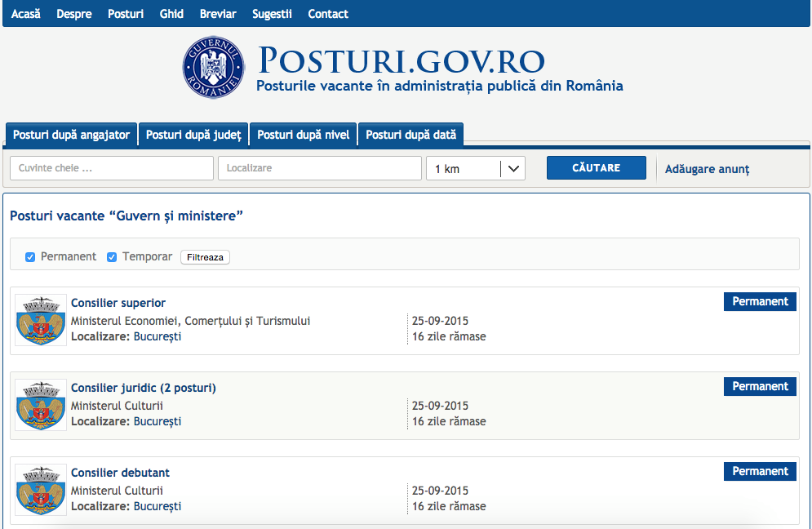Open the Posturi menu item

126,14
